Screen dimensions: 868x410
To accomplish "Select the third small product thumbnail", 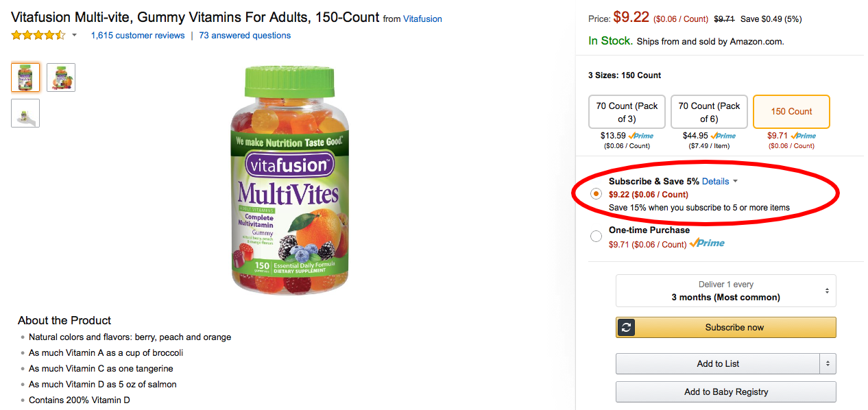I will point(25,113).
